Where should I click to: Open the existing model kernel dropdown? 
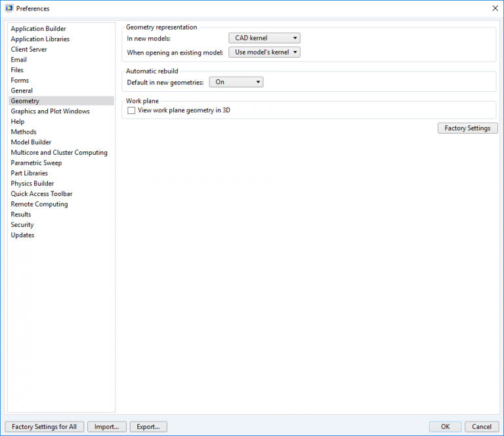[264, 52]
